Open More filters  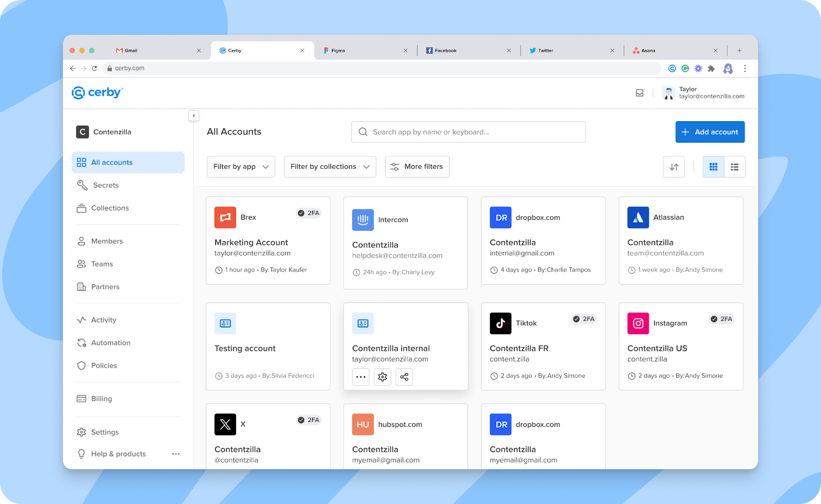(417, 167)
